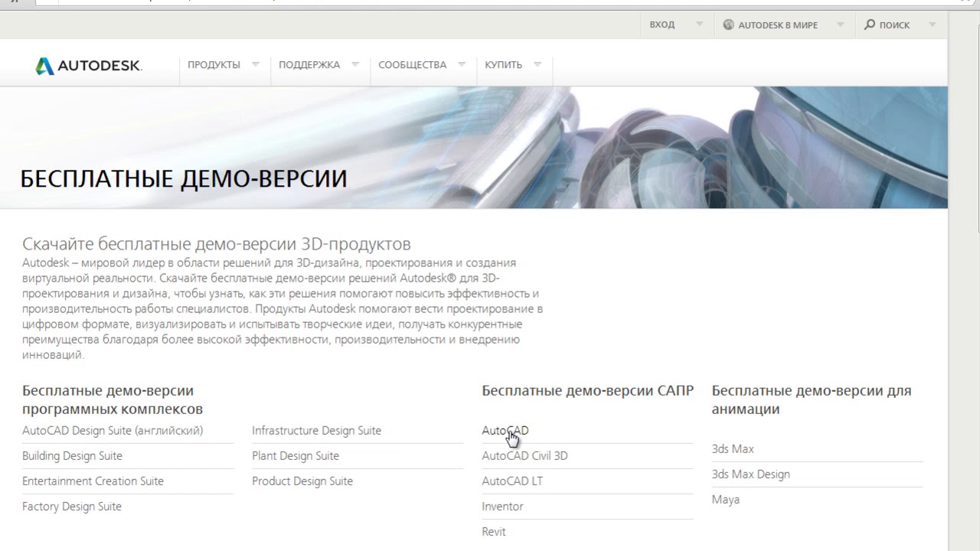This screenshot has height=551, width=980.
Task: Click heading Скачайте бесплатные демо-версии 3D-продуктов
Action: (x=217, y=244)
